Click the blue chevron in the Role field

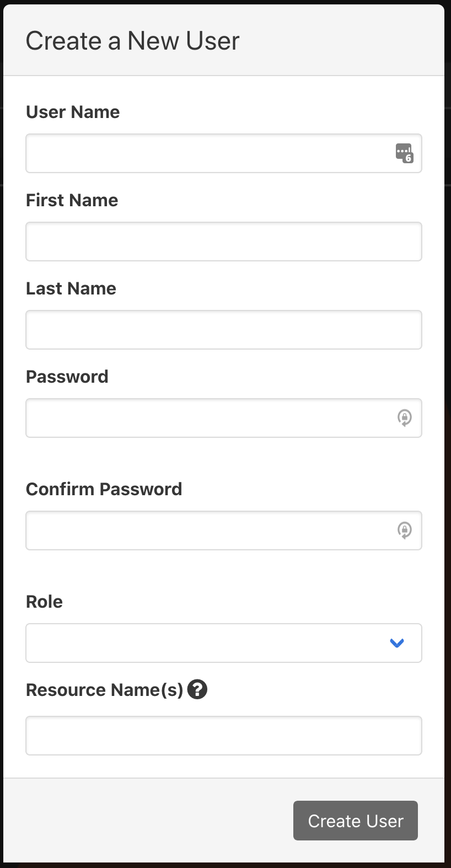click(396, 643)
